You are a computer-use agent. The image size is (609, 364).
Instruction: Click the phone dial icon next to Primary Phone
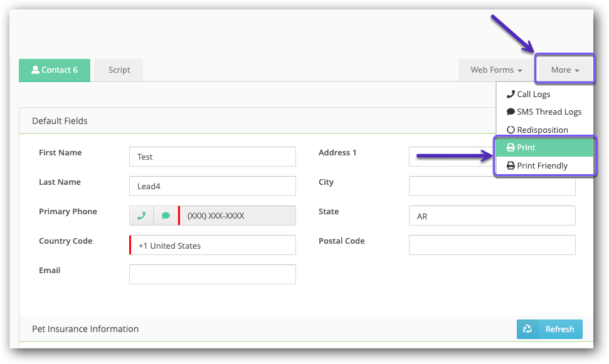(141, 215)
